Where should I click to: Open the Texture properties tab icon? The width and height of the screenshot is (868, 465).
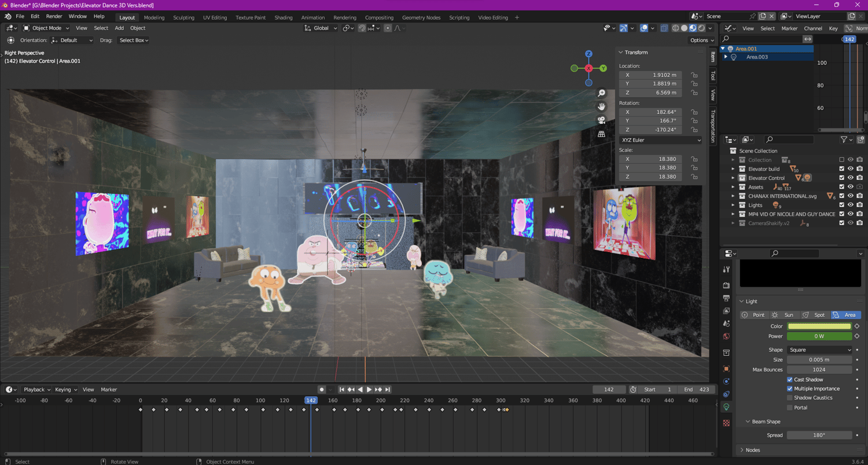tap(726, 423)
